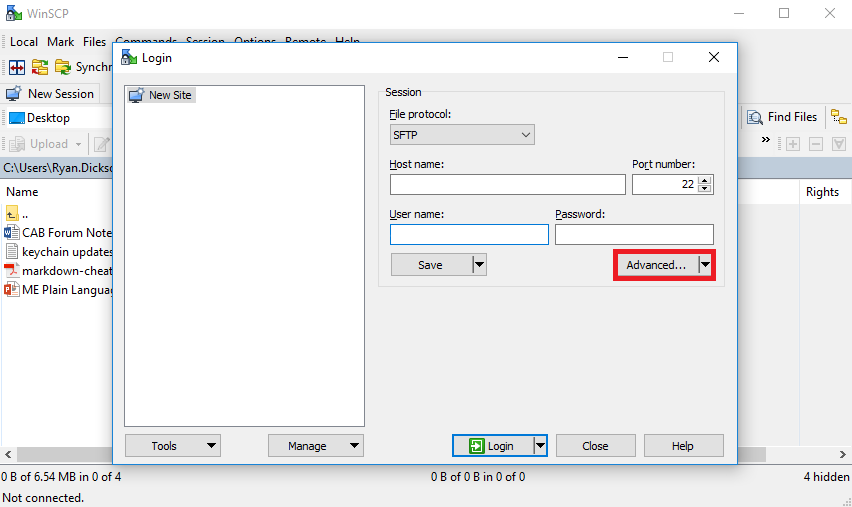The width and height of the screenshot is (852, 507).
Task: Focus the Password field
Action: coord(634,235)
